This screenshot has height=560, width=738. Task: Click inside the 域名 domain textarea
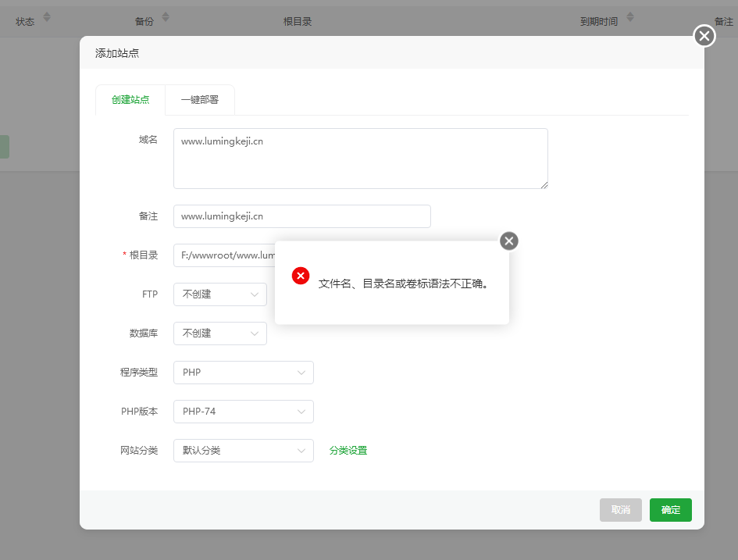click(359, 156)
